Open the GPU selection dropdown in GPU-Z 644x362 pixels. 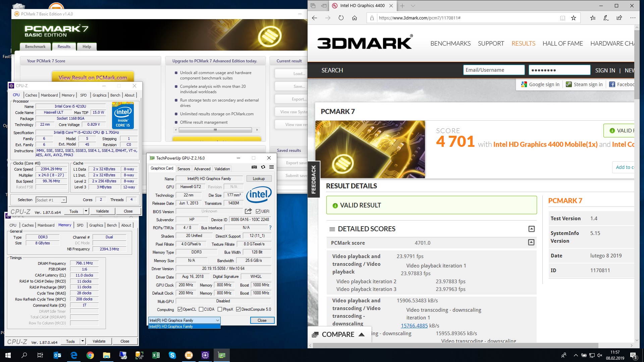coord(184,320)
